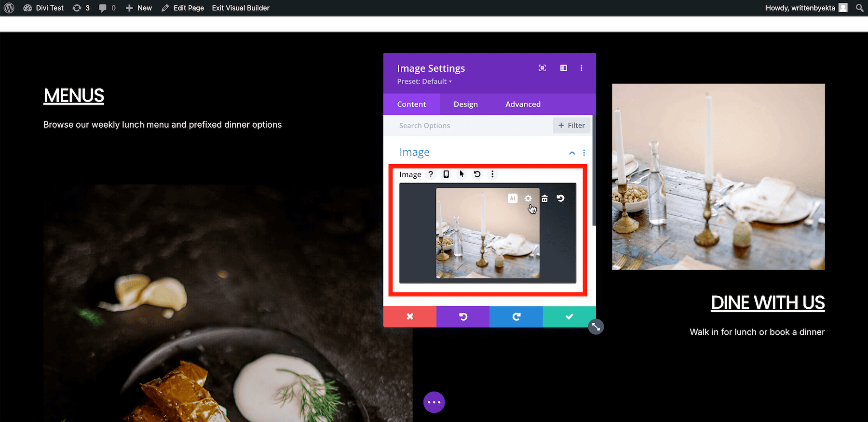Open the purple three-dots builder menu button
The image size is (868, 422).
point(434,402)
